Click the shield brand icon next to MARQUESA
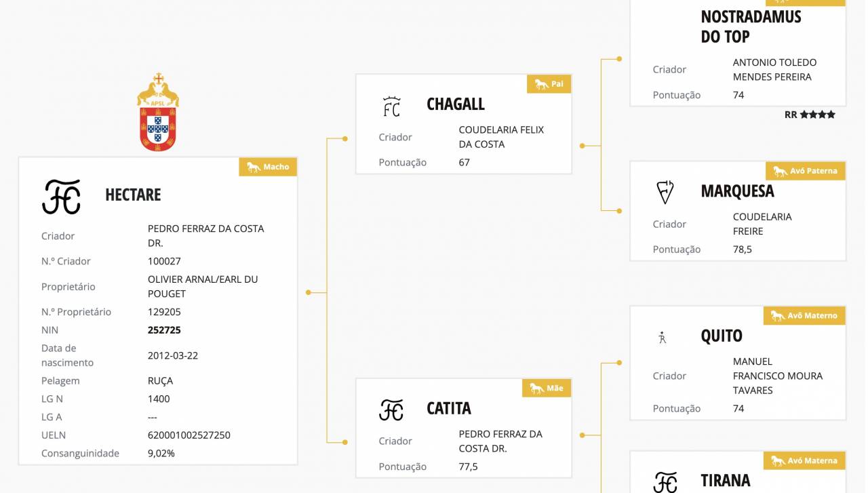The height and width of the screenshot is (493, 868). coord(665,193)
